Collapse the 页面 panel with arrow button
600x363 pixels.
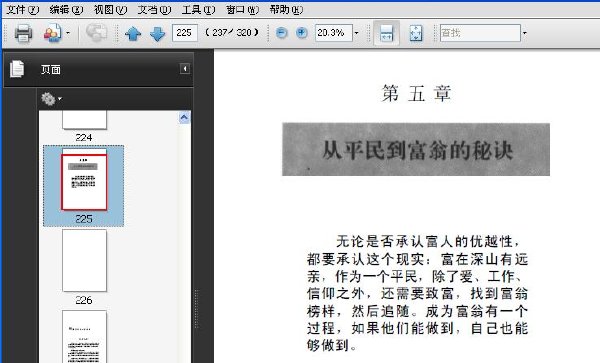[185, 69]
